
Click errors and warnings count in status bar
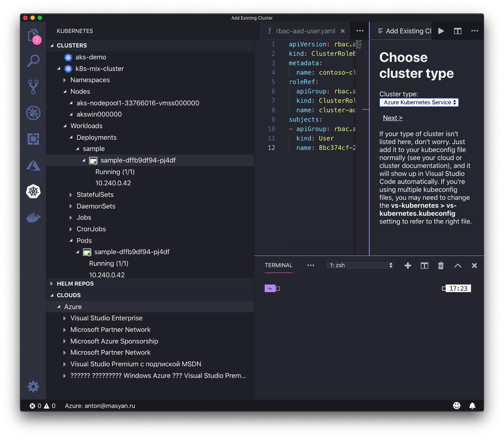coord(43,406)
